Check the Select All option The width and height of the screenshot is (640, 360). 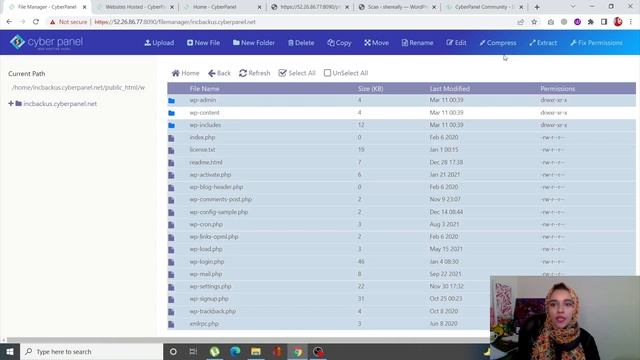tap(297, 73)
